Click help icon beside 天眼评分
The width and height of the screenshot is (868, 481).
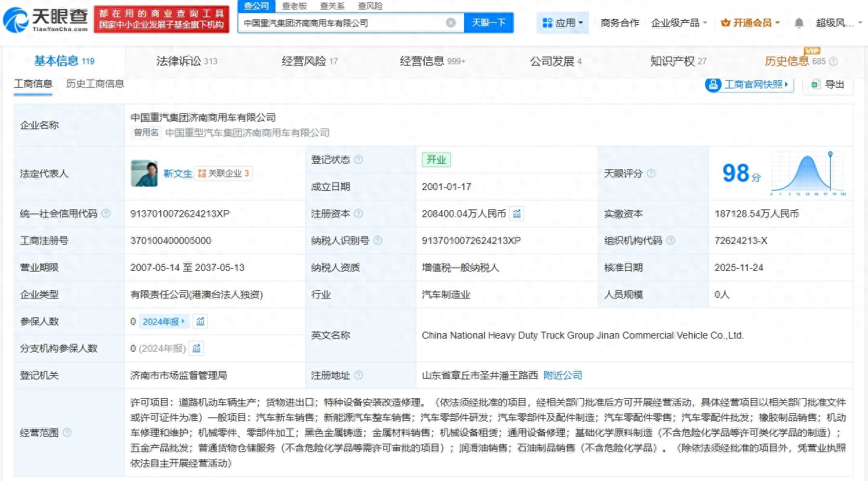(650, 173)
